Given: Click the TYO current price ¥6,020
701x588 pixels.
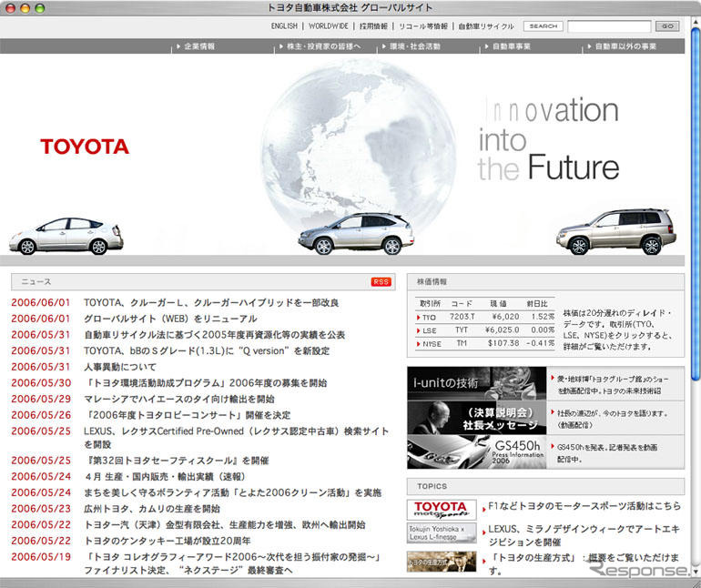Looking at the screenshot, I should [x=505, y=317].
